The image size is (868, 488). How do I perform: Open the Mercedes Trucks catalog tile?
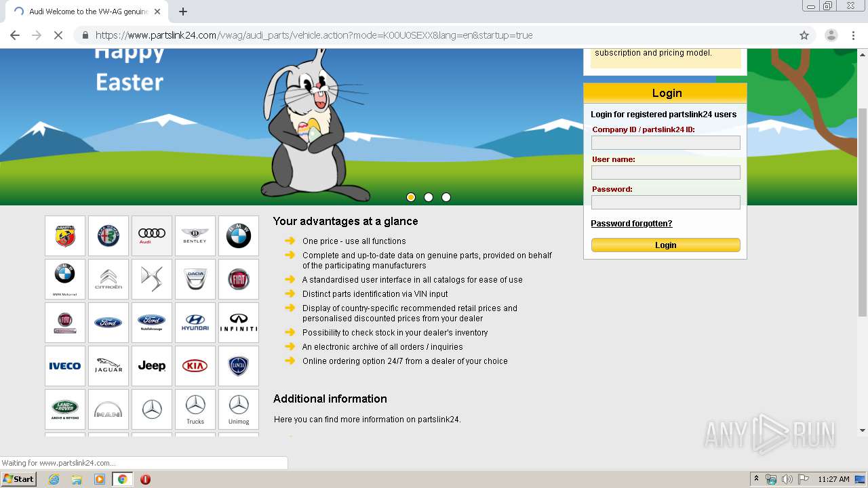pyautogui.click(x=195, y=409)
